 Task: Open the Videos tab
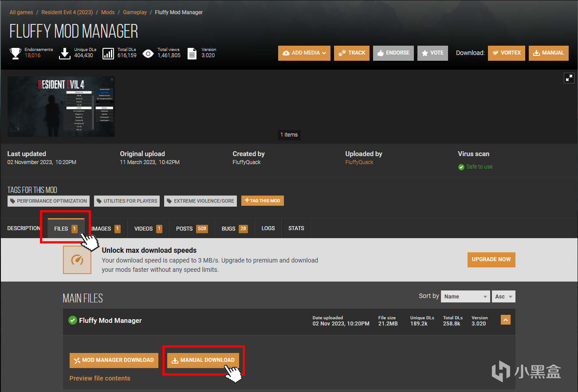148,228
